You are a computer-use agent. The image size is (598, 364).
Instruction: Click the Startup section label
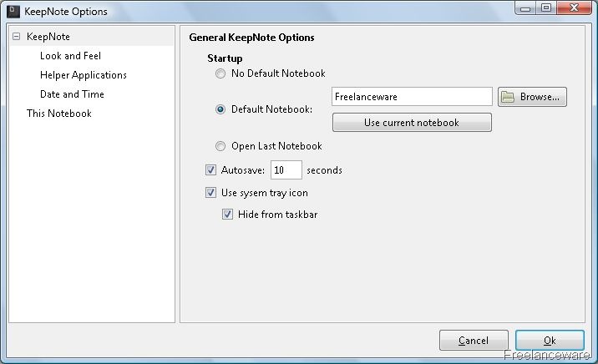coord(225,58)
